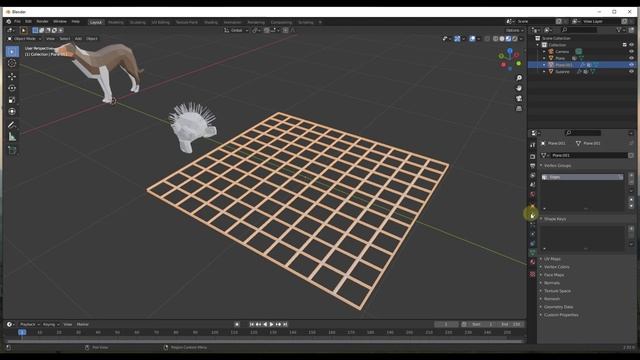Toggle snapping magnet in header
The image size is (640, 360).
[267, 30]
